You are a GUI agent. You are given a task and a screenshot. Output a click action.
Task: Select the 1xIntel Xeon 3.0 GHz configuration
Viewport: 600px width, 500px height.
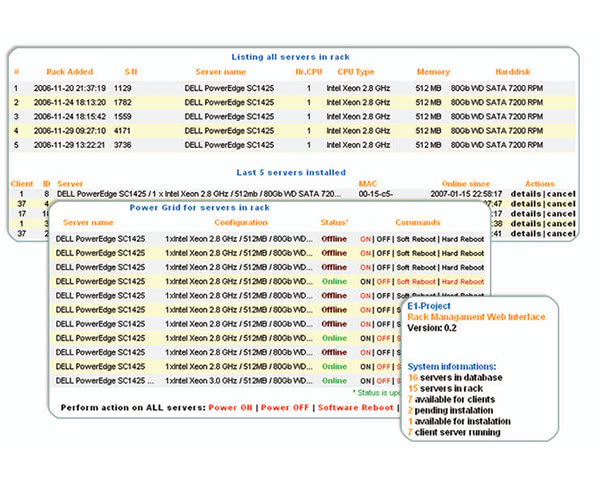(239, 381)
